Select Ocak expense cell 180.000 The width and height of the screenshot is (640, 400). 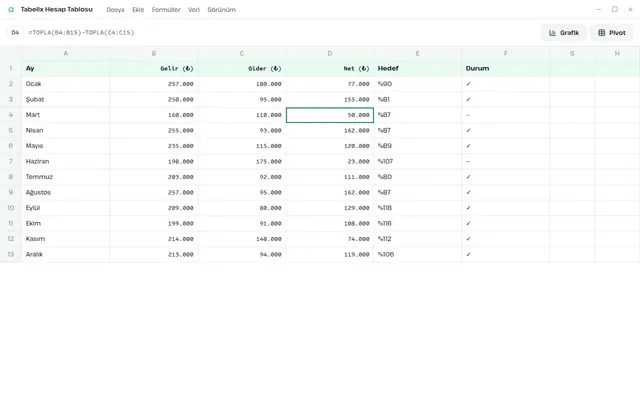[242, 84]
